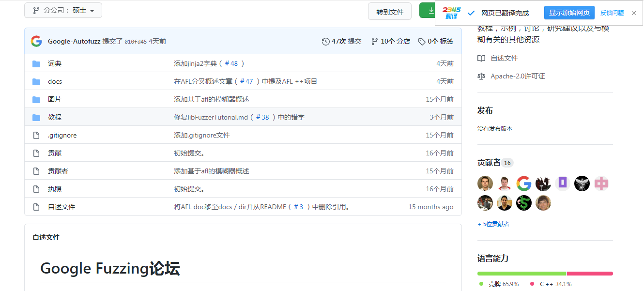Click the green segment of language bar
644x291 pixels.
(x=521, y=274)
